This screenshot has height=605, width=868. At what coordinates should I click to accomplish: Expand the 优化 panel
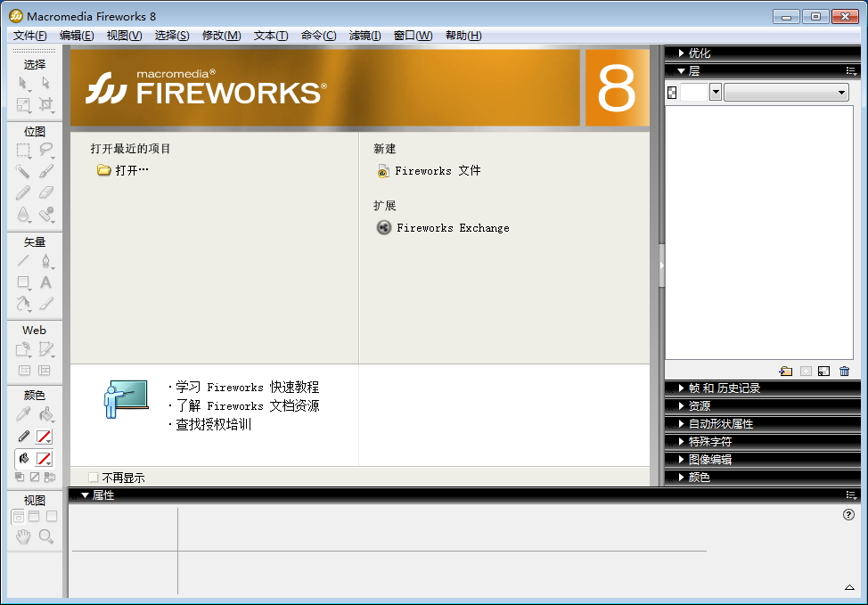pyautogui.click(x=682, y=53)
